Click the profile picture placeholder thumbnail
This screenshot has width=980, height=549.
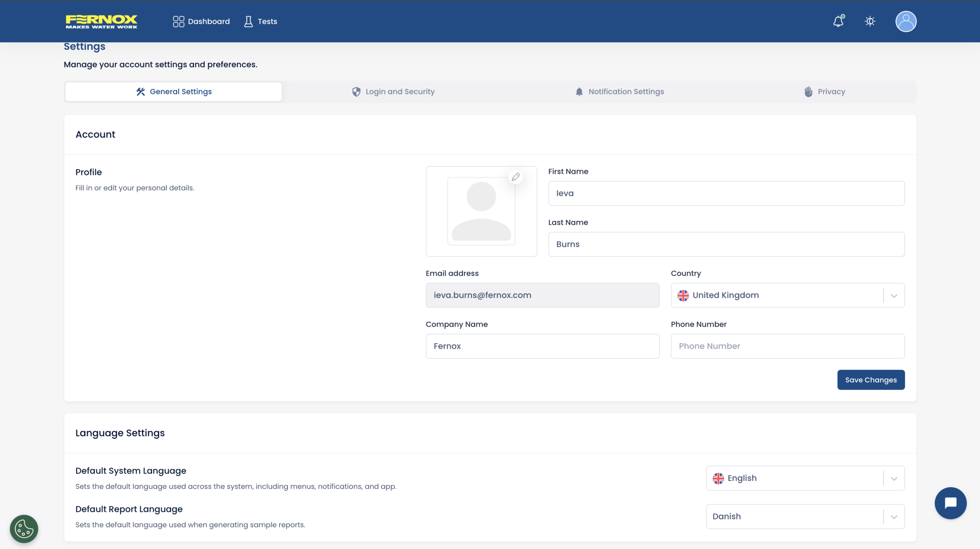coord(481,211)
